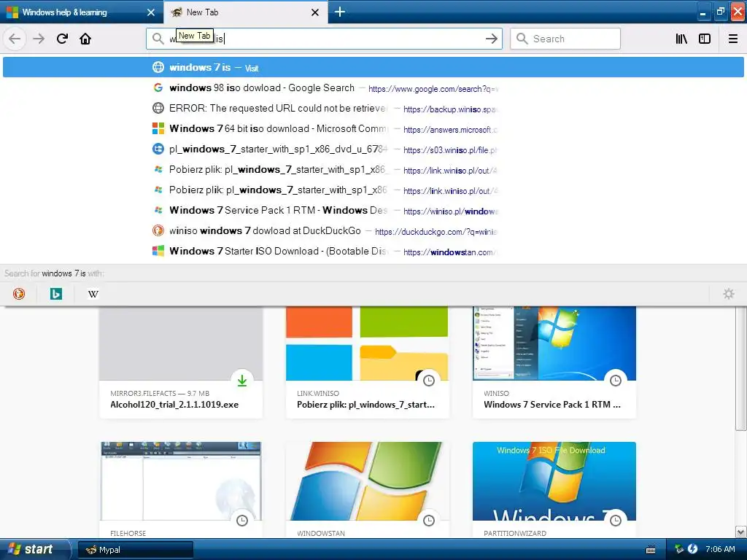747x560 pixels.
Task: Click the network tray icon
Action: 679,549
